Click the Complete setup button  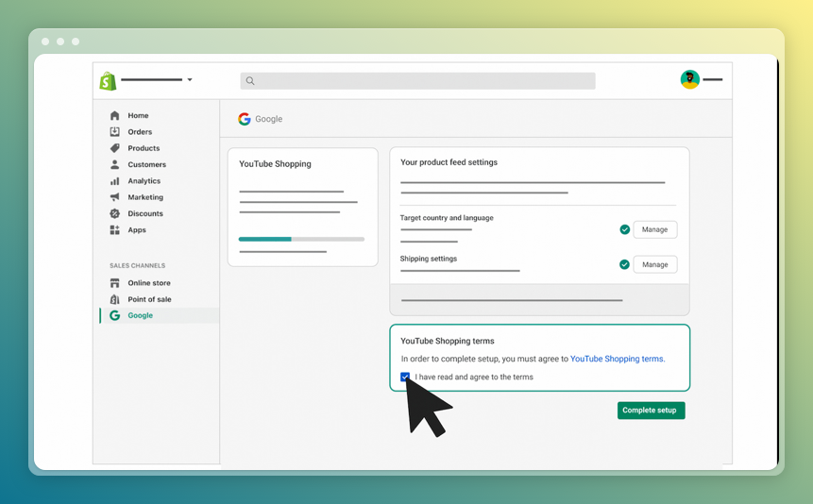tap(651, 411)
